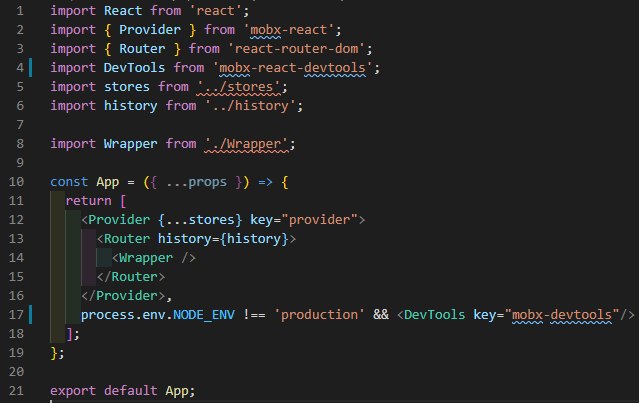Click line number 10 in gutter
Image resolution: width=639 pixels, height=403 pixels.
tap(16, 182)
